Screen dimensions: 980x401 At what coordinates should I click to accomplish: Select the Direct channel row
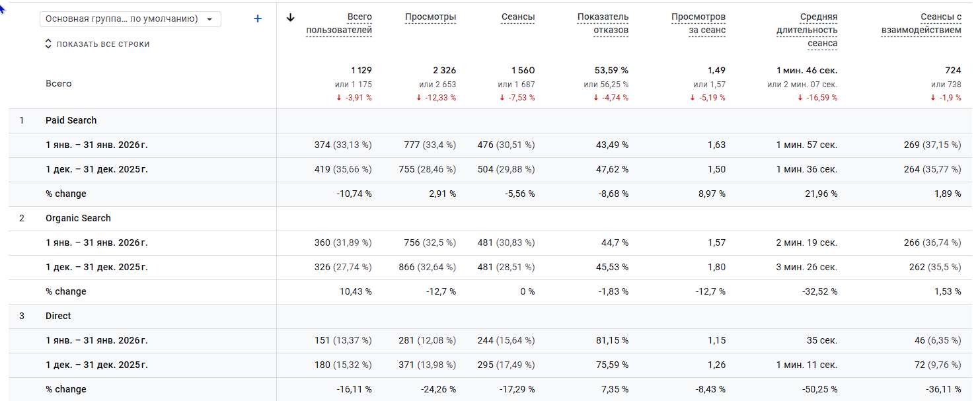tap(58, 316)
